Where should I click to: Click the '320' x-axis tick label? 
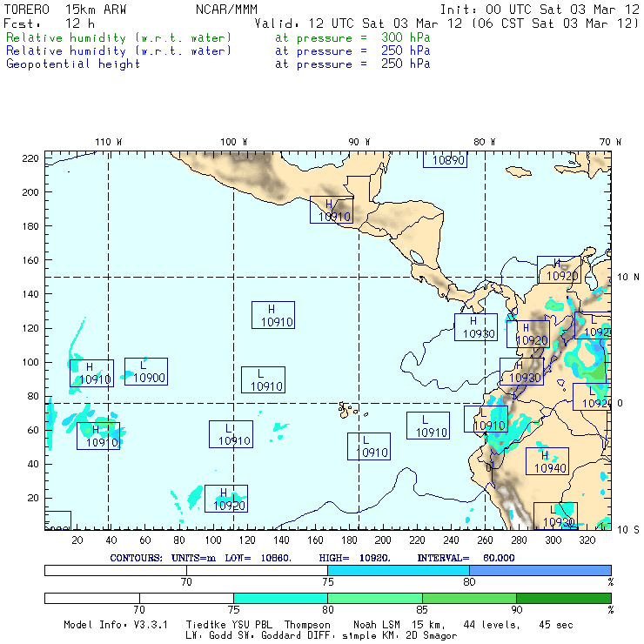(x=587, y=540)
